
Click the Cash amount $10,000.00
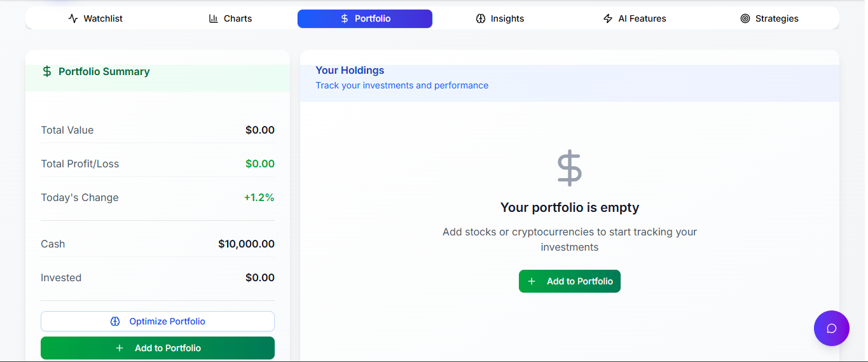pyautogui.click(x=246, y=244)
